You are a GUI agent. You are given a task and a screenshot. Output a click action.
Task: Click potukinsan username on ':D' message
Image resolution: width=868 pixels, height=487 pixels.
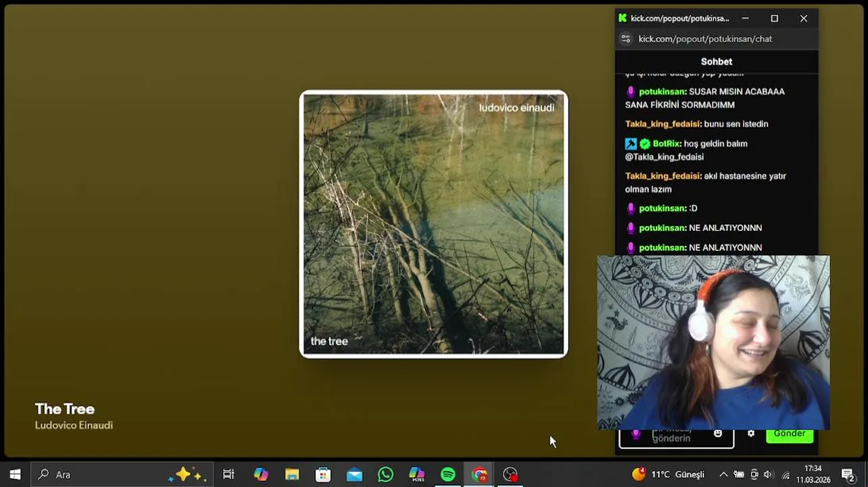662,208
